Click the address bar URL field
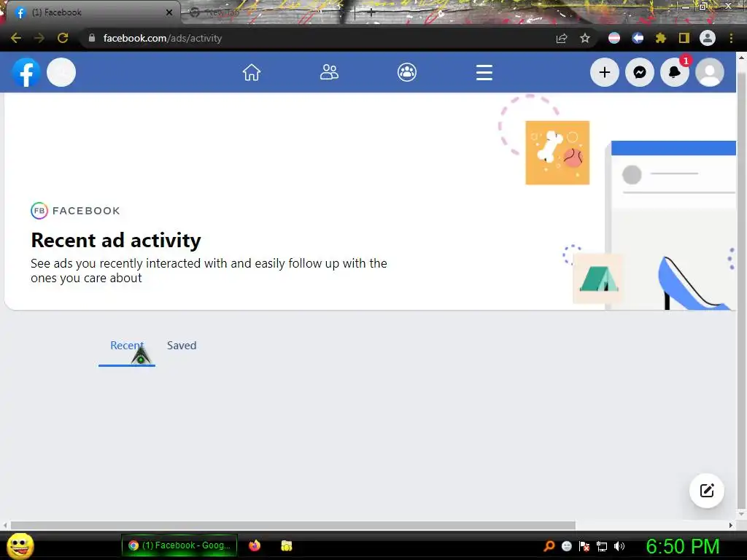The image size is (747, 560). click(315, 38)
